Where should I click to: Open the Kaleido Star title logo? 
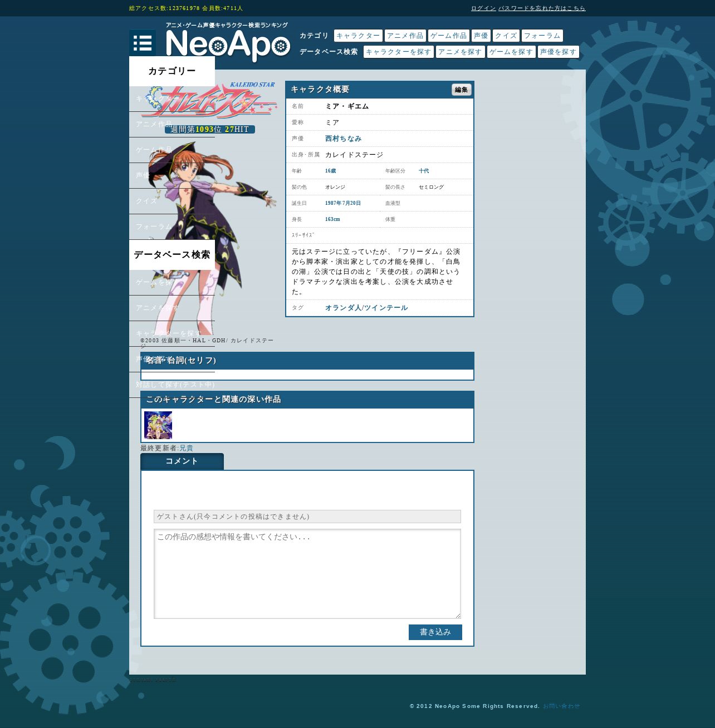(209, 100)
